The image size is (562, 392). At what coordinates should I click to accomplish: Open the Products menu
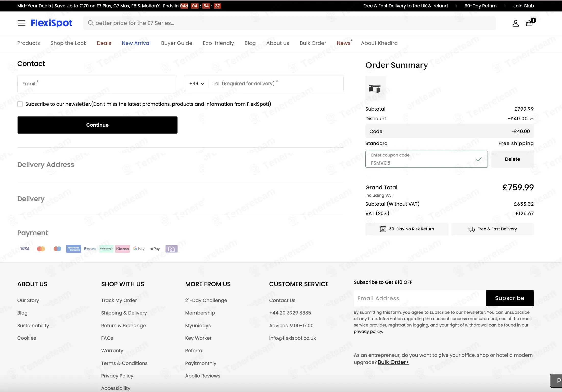click(29, 43)
